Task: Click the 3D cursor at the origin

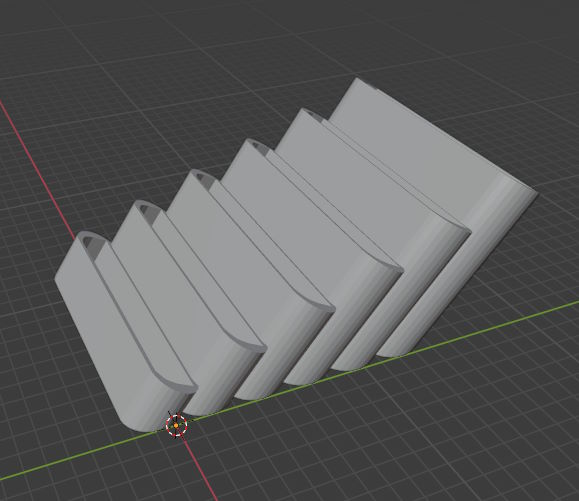Action: pyautogui.click(x=177, y=426)
